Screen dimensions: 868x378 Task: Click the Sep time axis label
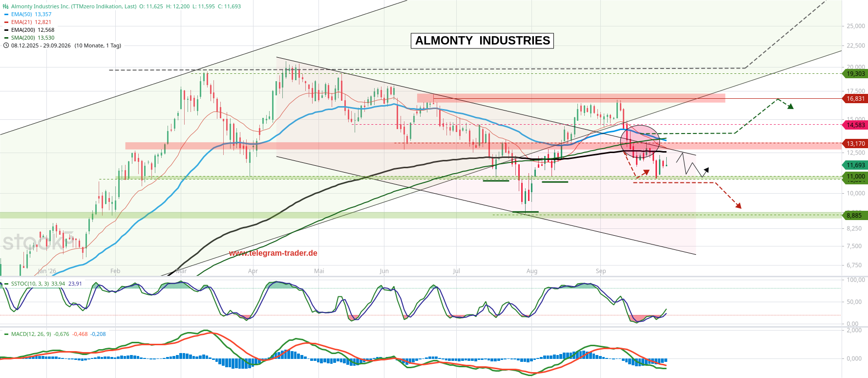(601, 271)
